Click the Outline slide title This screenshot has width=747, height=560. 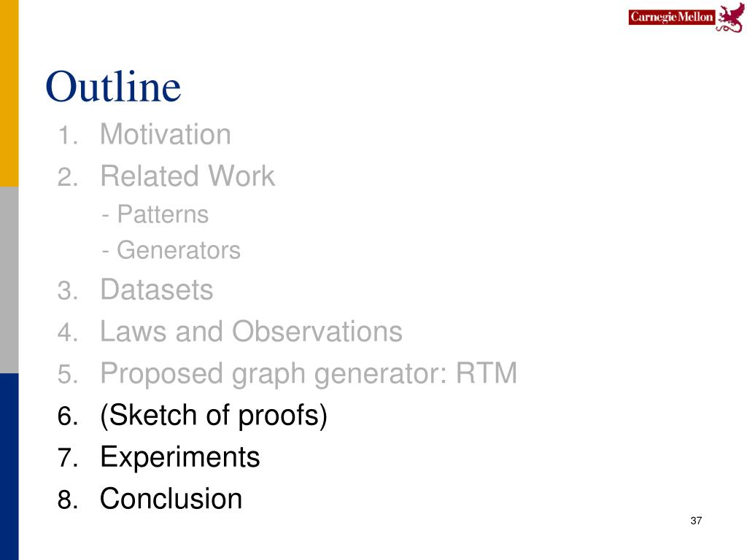click(x=113, y=86)
